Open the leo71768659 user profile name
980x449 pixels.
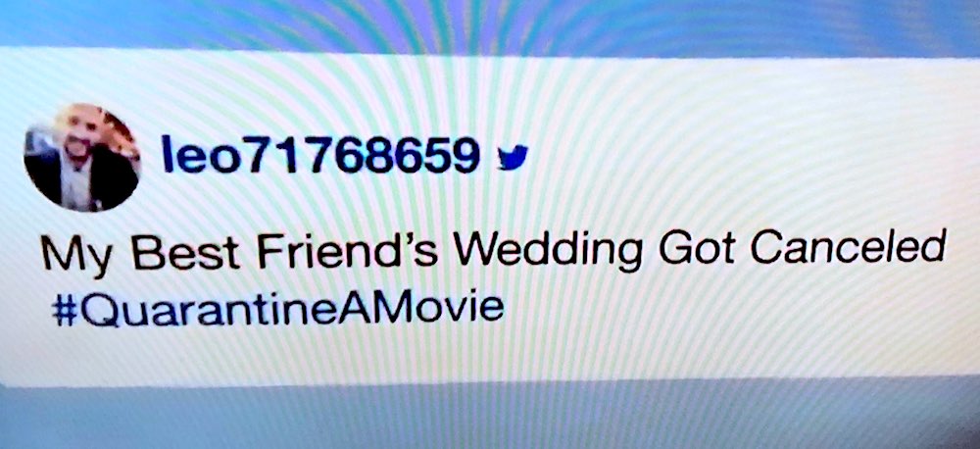pos(320,155)
